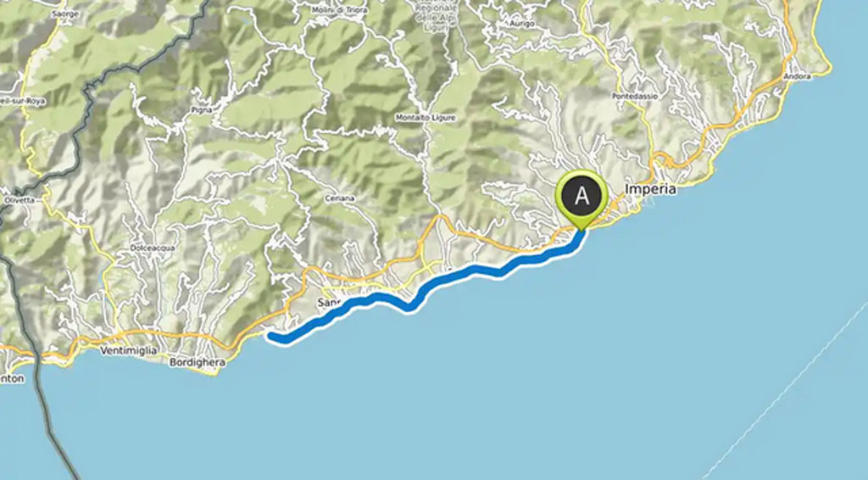The height and width of the screenshot is (480, 868).
Task: Select the Aurigo label
Action: (x=522, y=24)
